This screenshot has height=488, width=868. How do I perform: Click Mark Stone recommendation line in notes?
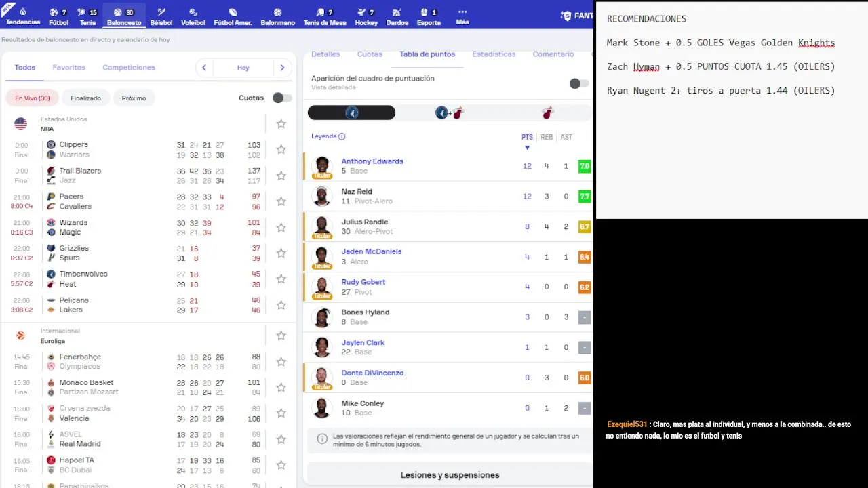tap(720, 43)
